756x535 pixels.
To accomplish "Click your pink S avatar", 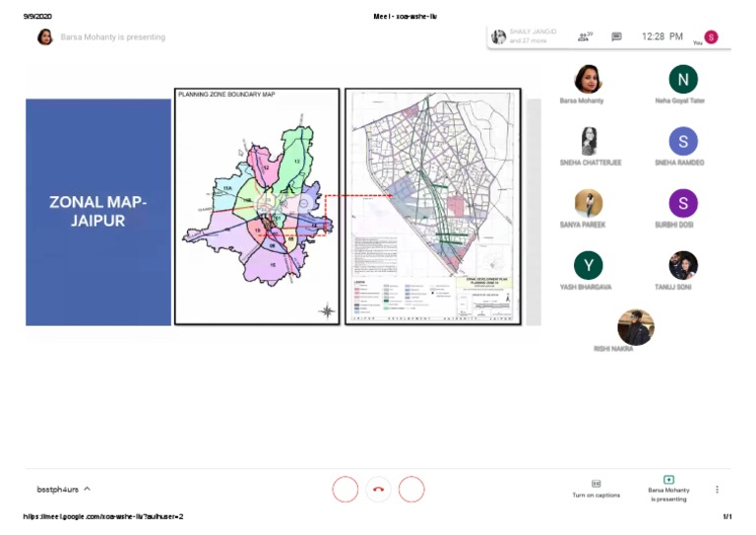I will [711, 37].
